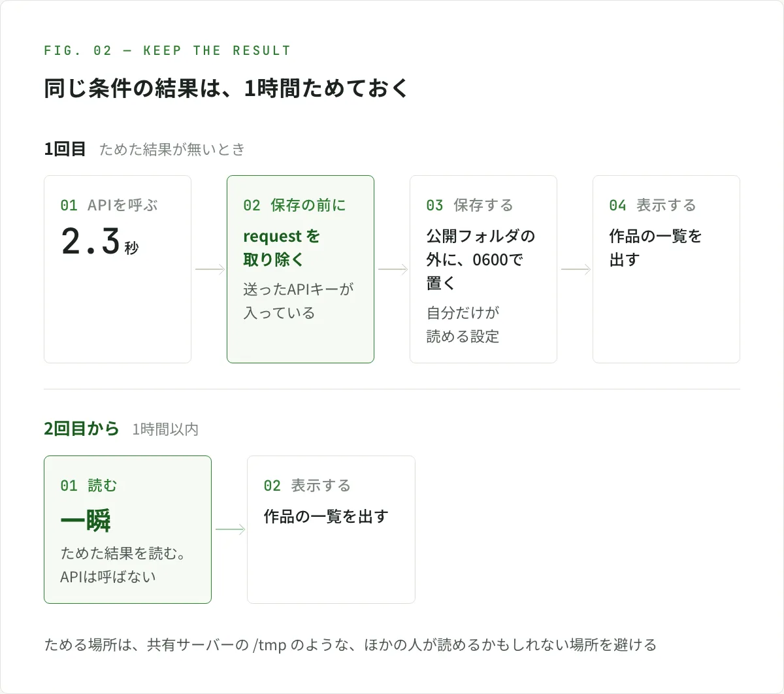Click '作品の一覧を出す' in the 04 card
This screenshot has height=694, width=784.
(655, 248)
